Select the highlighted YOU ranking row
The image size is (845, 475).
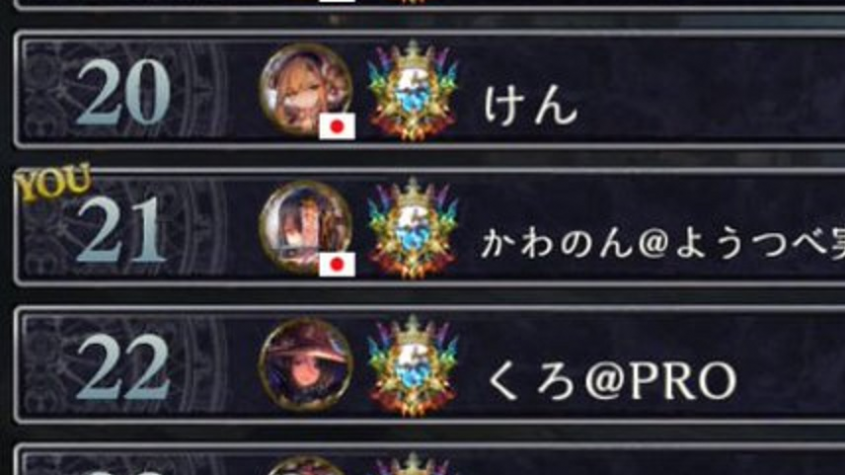[430, 227]
